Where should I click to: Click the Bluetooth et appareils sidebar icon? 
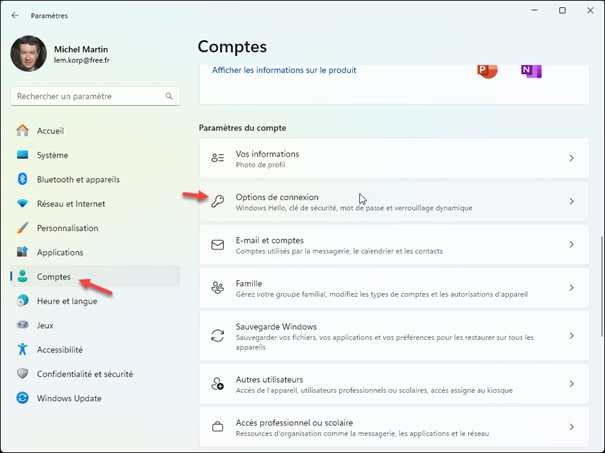(x=22, y=179)
